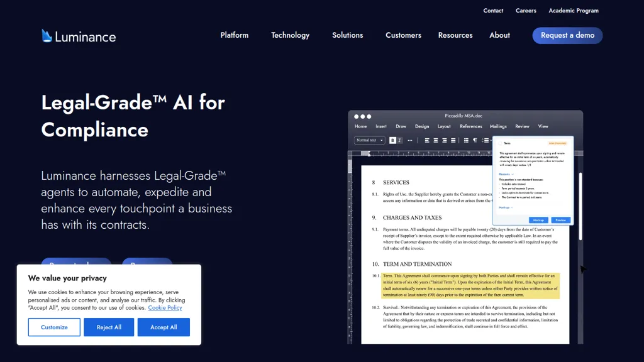Select the numbered list icon

tap(485, 140)
